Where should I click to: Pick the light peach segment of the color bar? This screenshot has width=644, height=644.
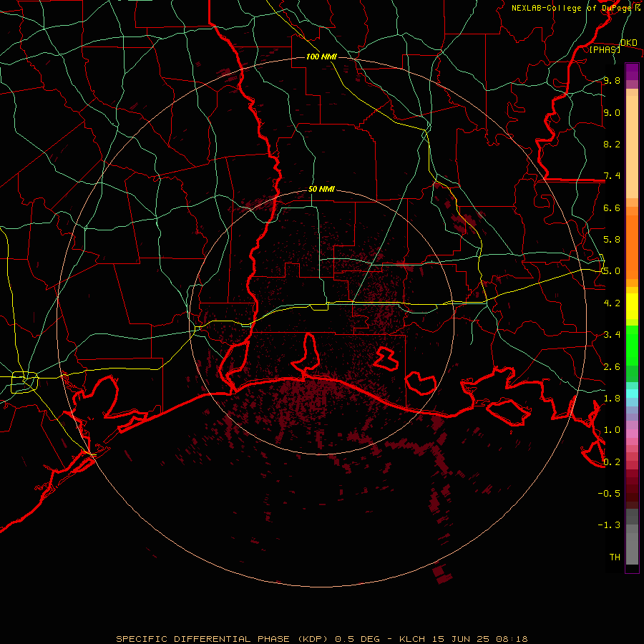tap(632, 147)
